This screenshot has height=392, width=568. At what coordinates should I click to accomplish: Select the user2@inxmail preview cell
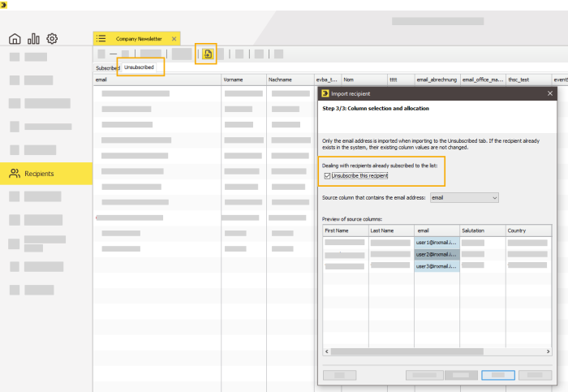click(x=437, y=254)
